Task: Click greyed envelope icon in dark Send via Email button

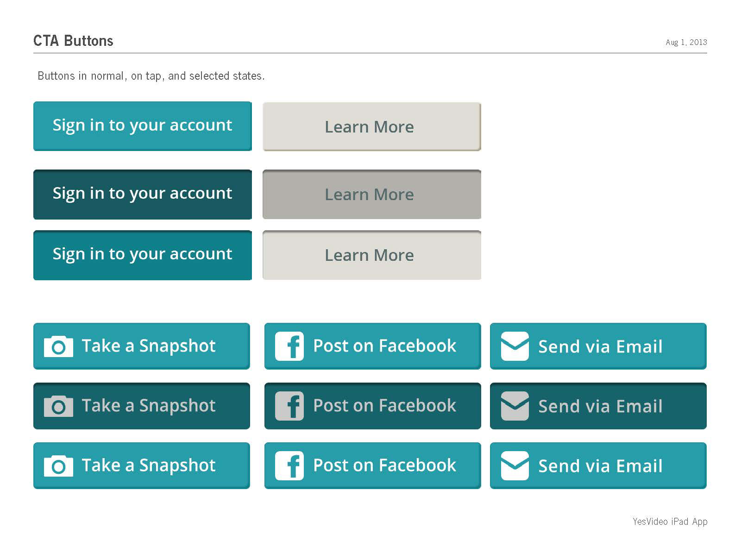Action: (515, 406)
